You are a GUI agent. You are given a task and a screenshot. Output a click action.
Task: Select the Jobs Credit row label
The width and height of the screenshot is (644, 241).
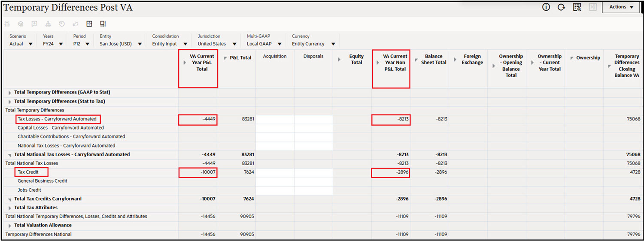[x=29, y=190]
